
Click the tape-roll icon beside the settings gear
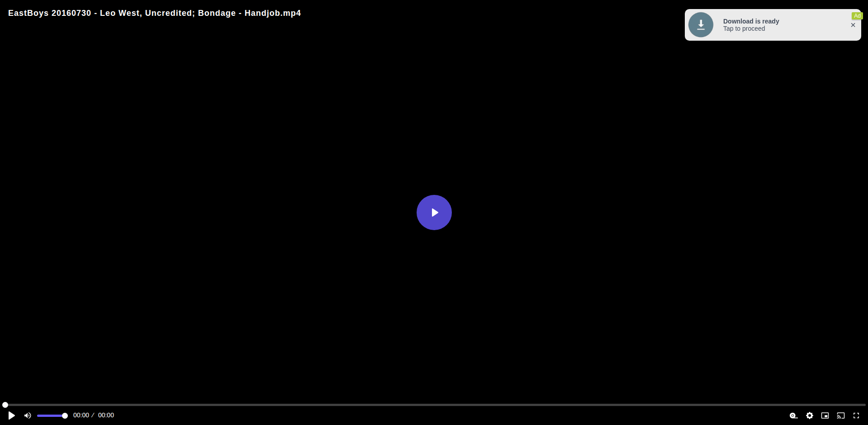(x=794, y=416)
